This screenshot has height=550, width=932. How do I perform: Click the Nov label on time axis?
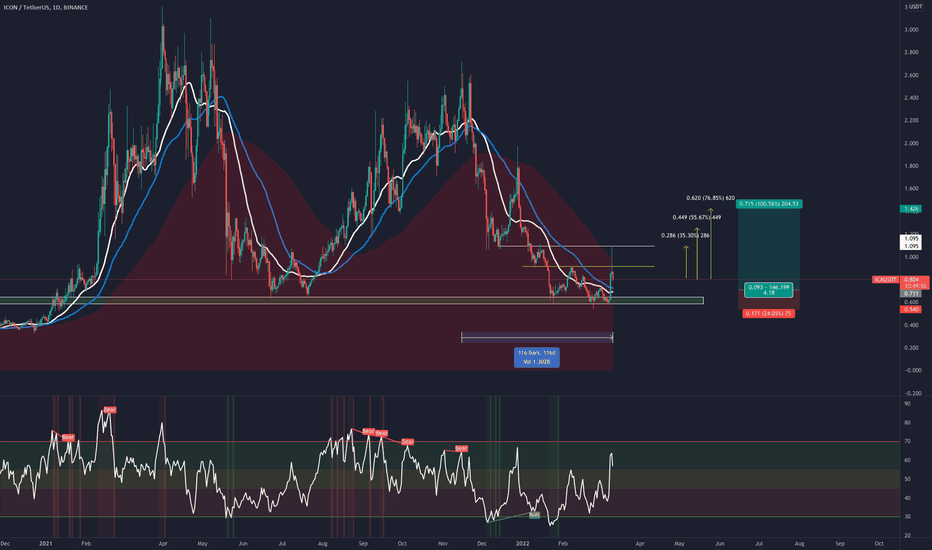(x=442, y=543)
